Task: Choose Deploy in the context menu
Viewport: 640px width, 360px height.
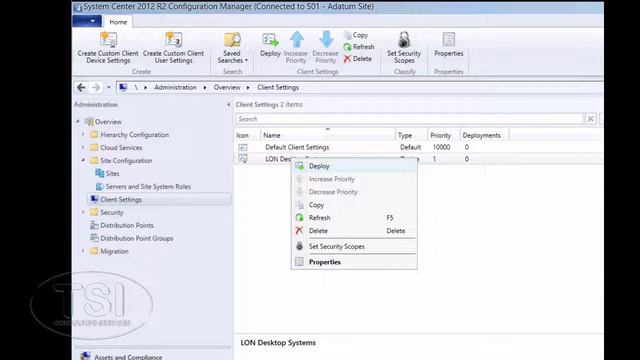Action: [354, 166]
